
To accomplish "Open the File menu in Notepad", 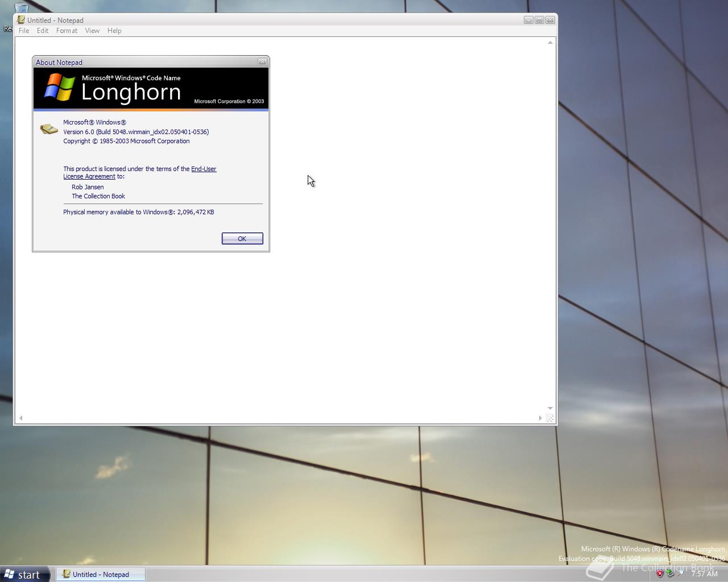I will point(24,31).
